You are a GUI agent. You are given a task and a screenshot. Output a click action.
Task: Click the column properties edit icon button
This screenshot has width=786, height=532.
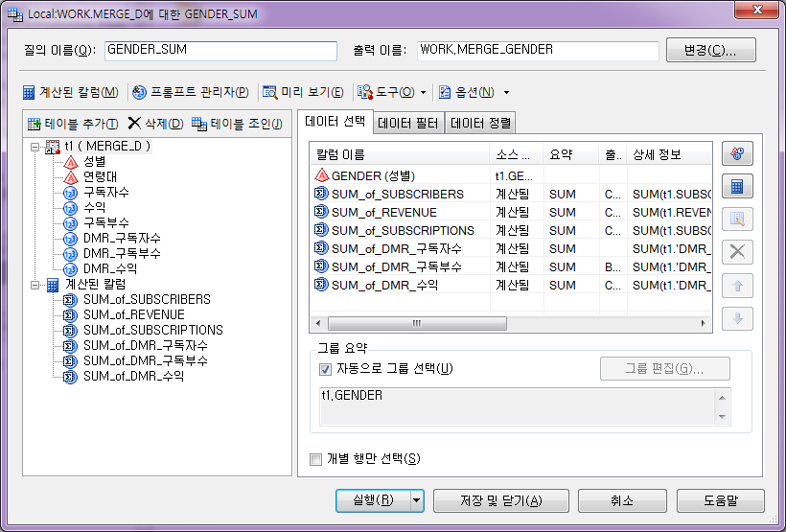737,220
